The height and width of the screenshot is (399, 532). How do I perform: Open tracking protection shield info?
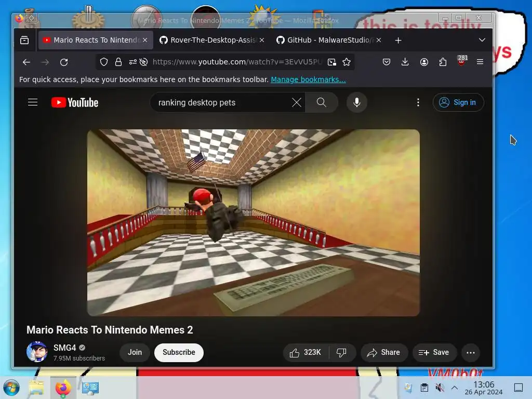104,62
